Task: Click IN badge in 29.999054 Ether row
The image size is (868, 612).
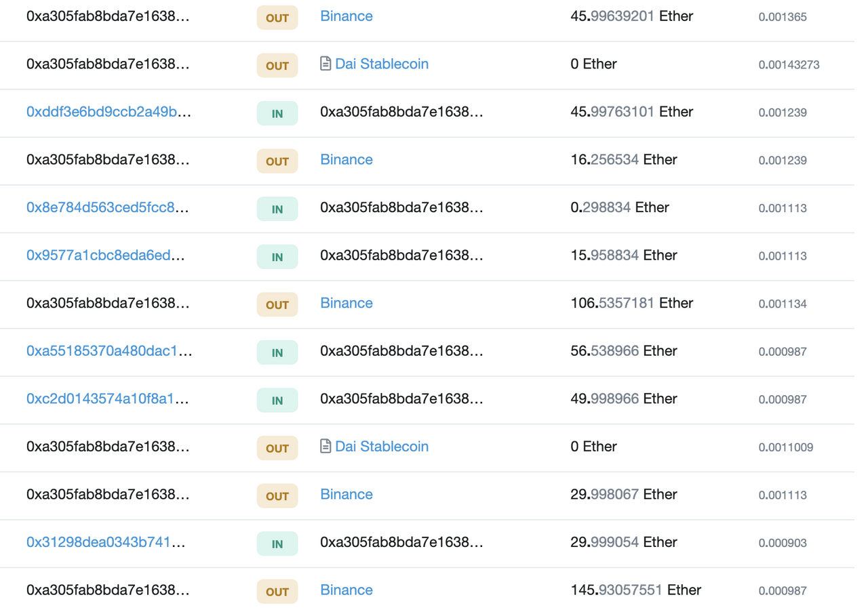Action: (277, 544)
